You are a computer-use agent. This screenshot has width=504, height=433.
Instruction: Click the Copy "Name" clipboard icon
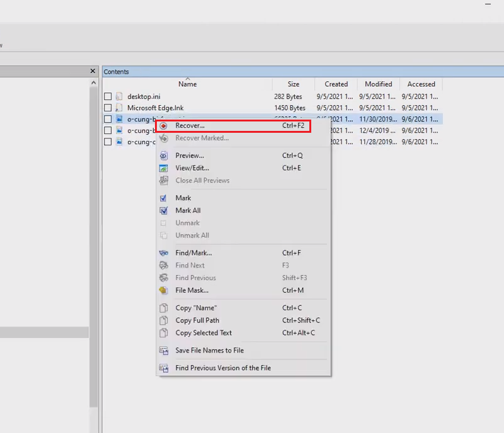(x=164, y=308)
